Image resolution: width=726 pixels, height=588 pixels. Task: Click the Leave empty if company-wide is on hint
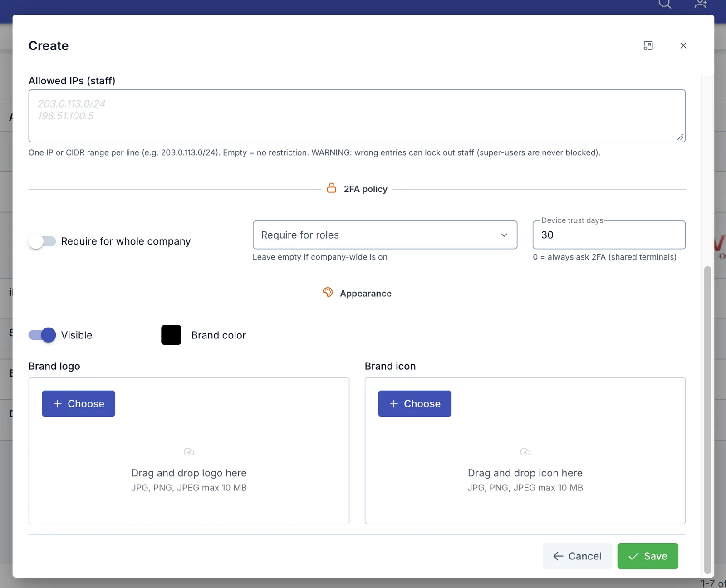[x=320, y=257]
